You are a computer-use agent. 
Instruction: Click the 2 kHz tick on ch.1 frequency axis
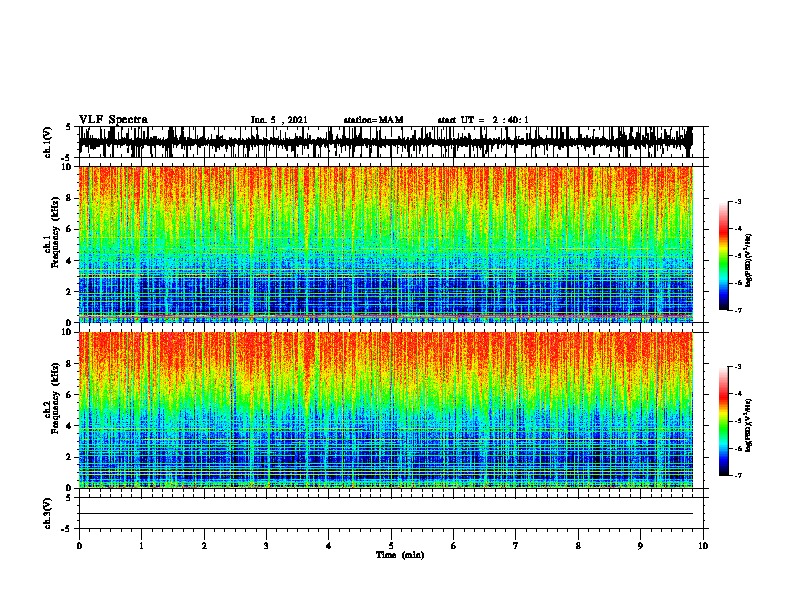(70, 292)
